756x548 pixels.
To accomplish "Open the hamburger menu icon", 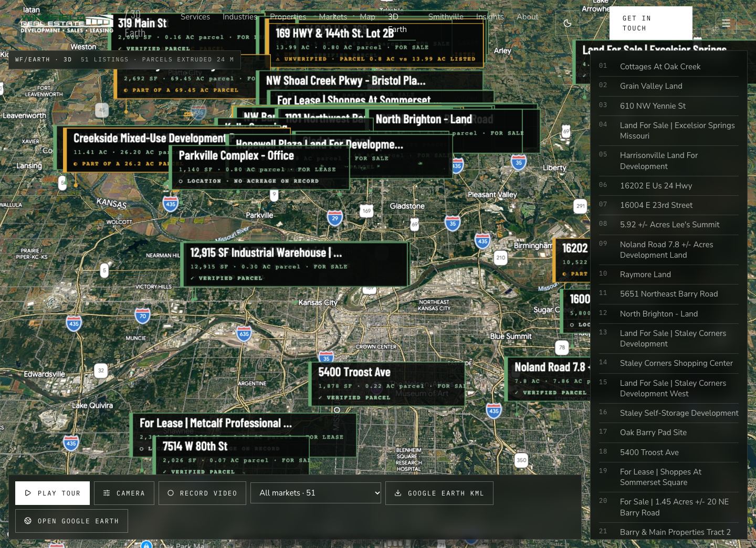I will (726, 23).
